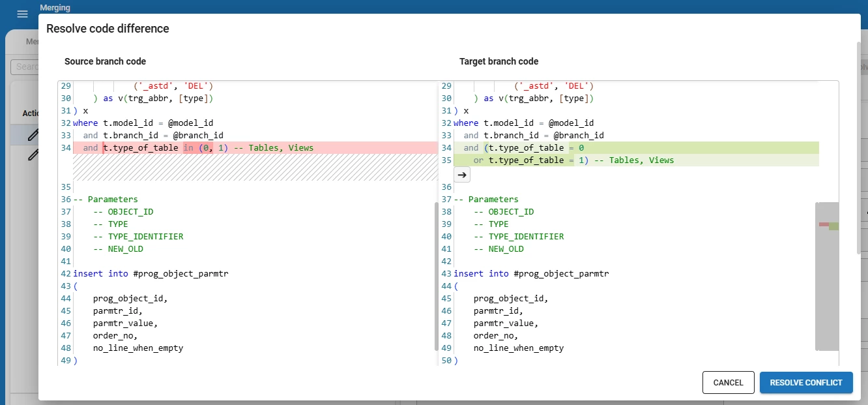
Task: Click the second pencil edit icon
Action: tap(33, 155)
